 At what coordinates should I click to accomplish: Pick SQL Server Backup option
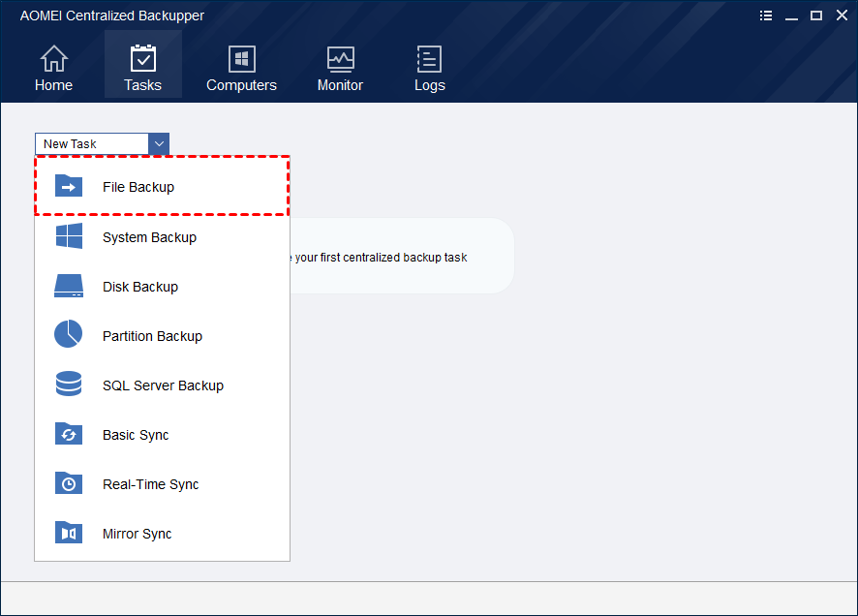click(162, 385)
